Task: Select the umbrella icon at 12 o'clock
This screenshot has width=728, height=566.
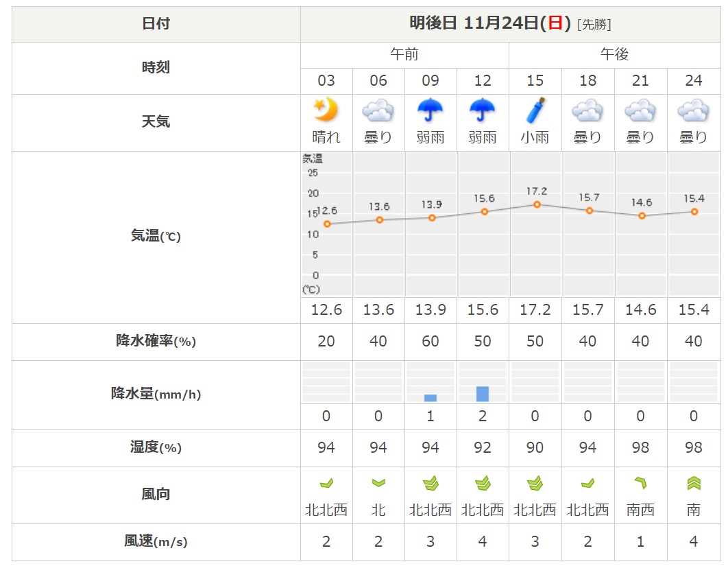Action: pyautogui.click(x=483, y=110)
